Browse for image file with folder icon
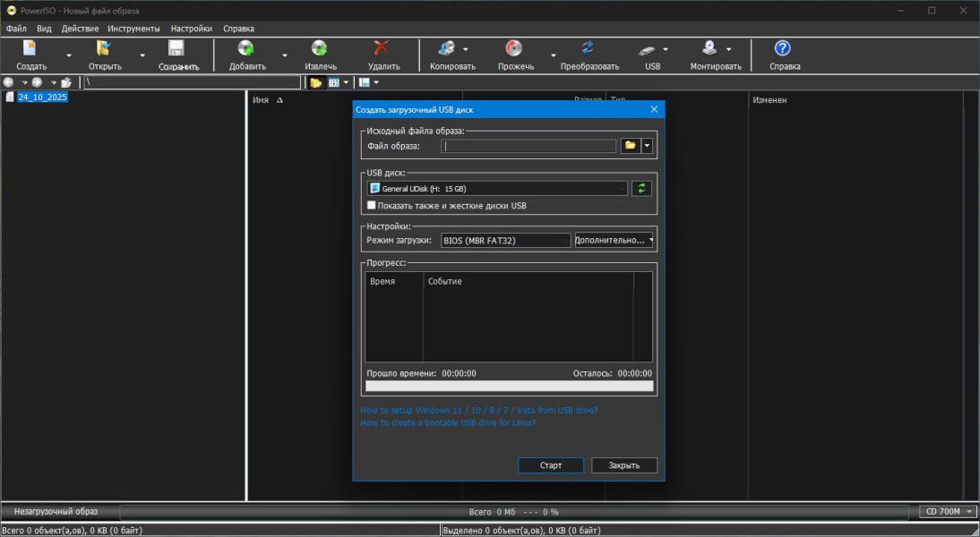Viewport: 980px width, 537px height. (x=630, y=146)
